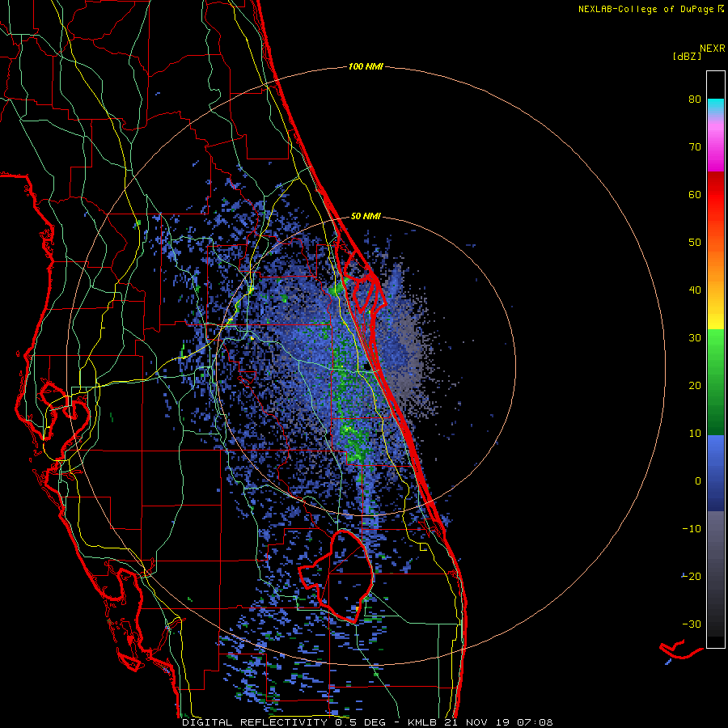728x728 pixels.
Task: Click the 0 value on the dBZ scale
Action: [698, 481]
